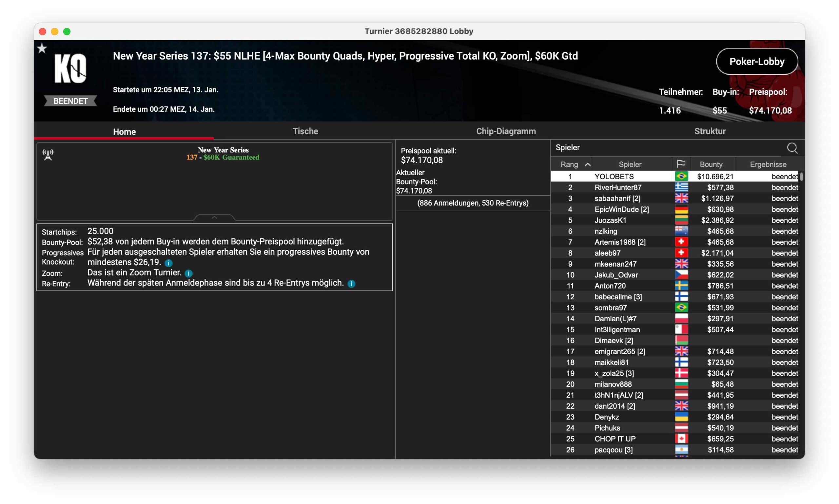The height and width of the screenshot is (504, 839).
Task: Open the player search magnifier
Action: tap(792, 148)
